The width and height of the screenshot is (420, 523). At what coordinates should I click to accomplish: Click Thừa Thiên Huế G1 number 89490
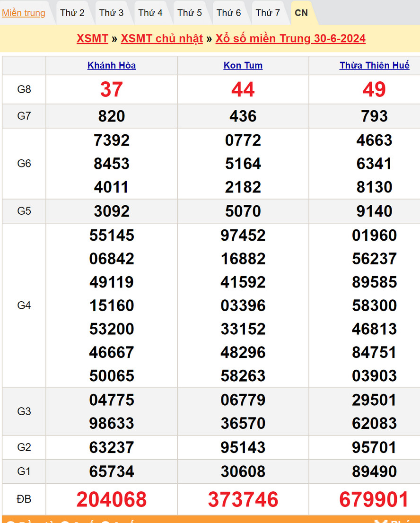(374, 471)
